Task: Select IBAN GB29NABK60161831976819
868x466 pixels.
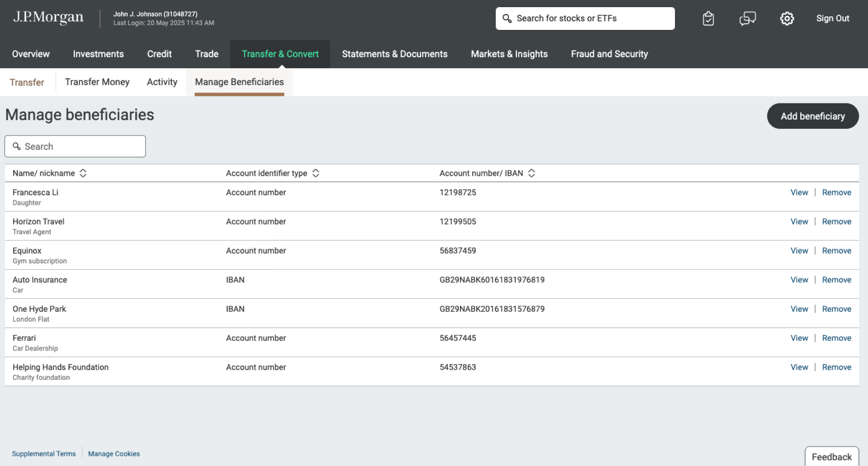Action: click(492, 280)
